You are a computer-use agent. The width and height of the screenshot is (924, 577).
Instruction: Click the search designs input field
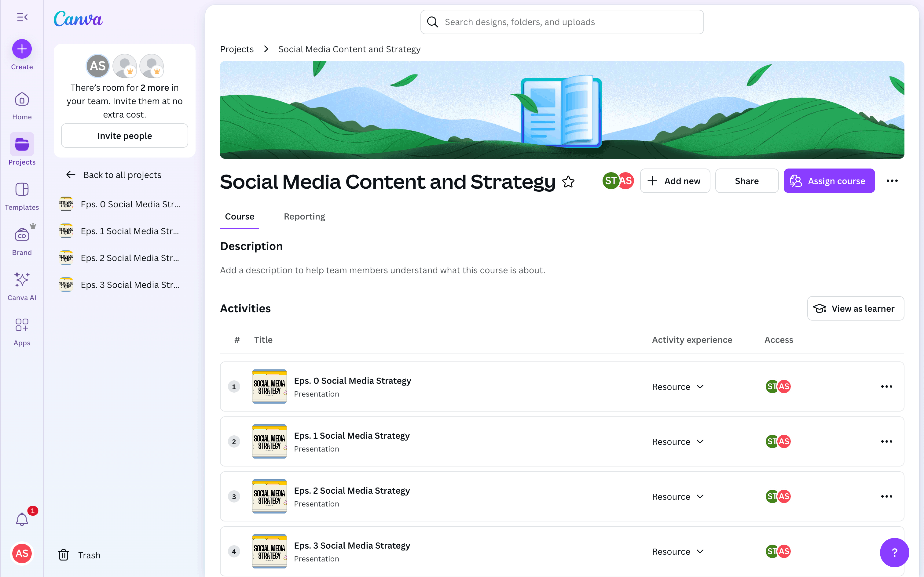click(561, 22)
